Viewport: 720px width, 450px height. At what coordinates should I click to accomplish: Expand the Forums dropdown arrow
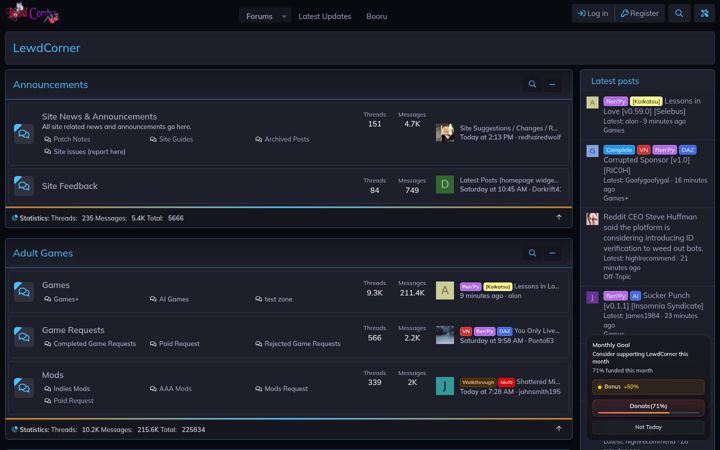[x=284, y=16]
